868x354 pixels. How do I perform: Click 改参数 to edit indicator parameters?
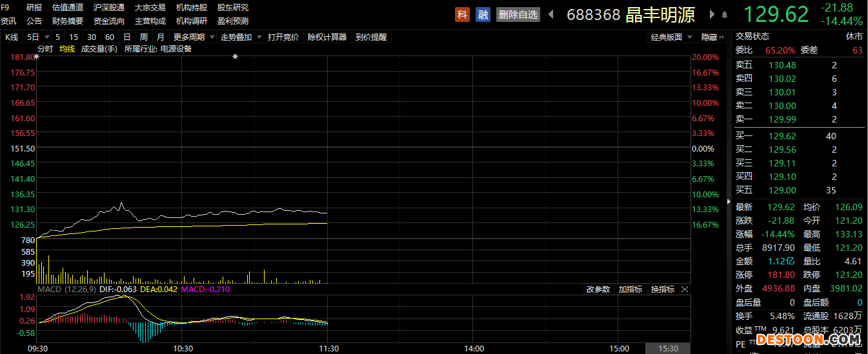pyautogui.click(x=598, y=290)
